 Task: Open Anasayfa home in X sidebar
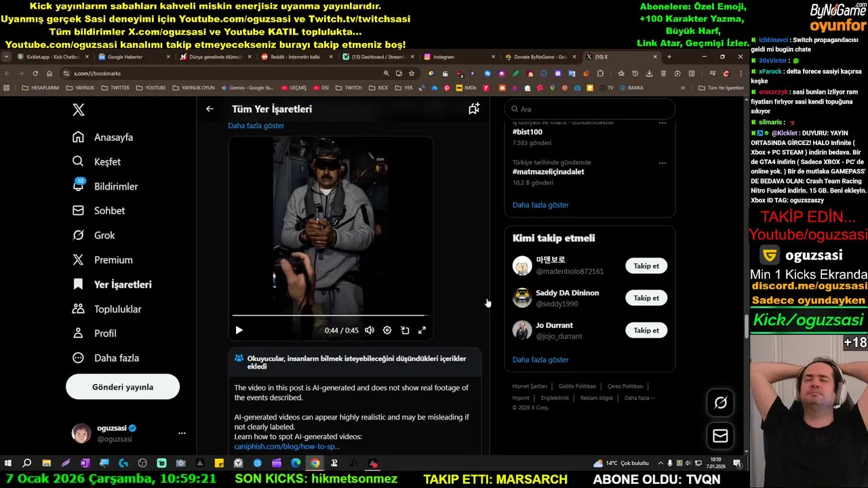[103, 137]
